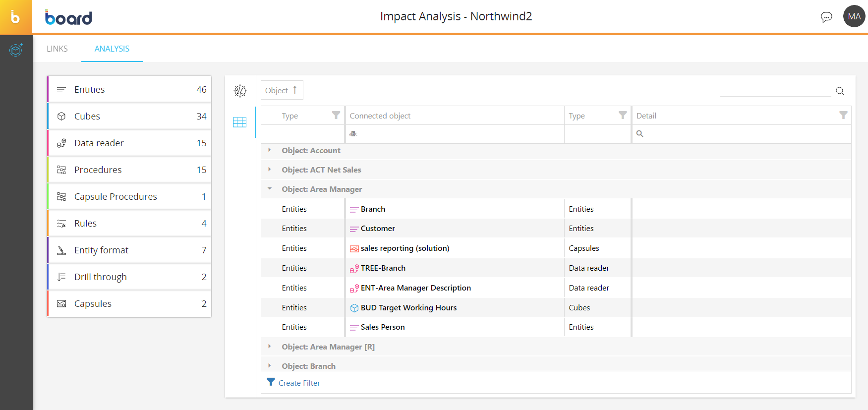Click the Board logo home icon
The image size is (868, 410).
click(x=16, y=17)
